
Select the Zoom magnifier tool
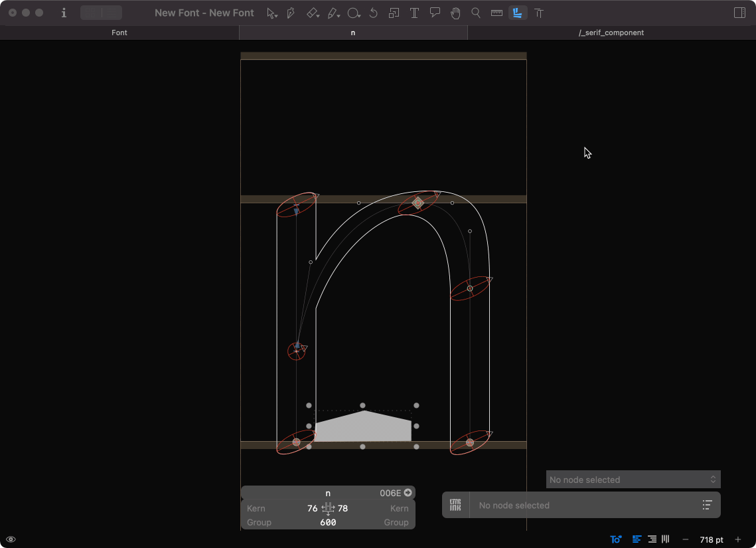tap(476, 13)
